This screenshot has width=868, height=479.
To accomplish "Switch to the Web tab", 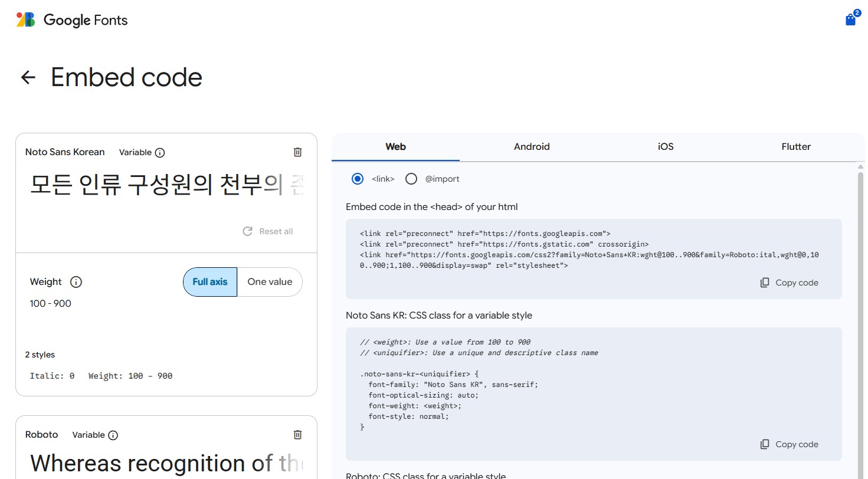I will click(x=395, y=147).
